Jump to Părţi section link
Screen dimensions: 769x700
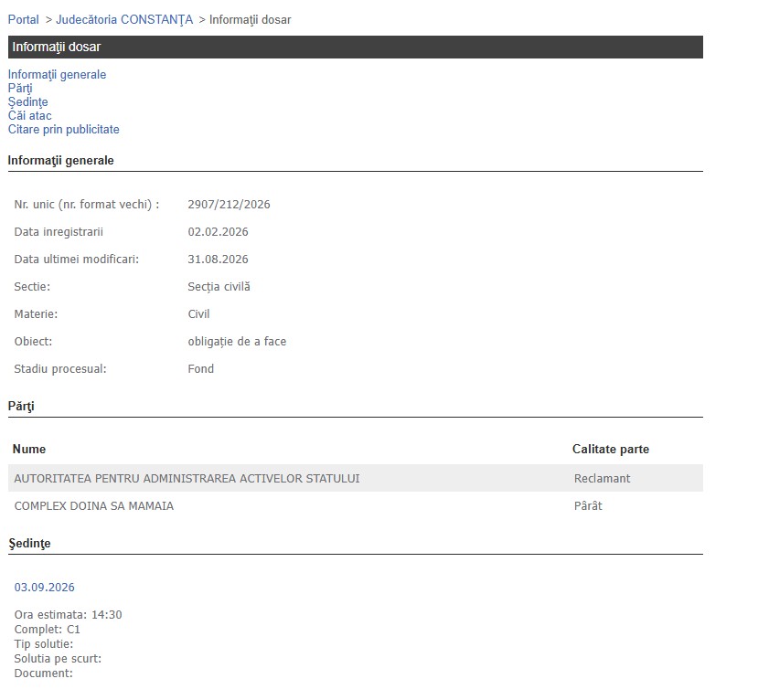[x=20, y=89]
